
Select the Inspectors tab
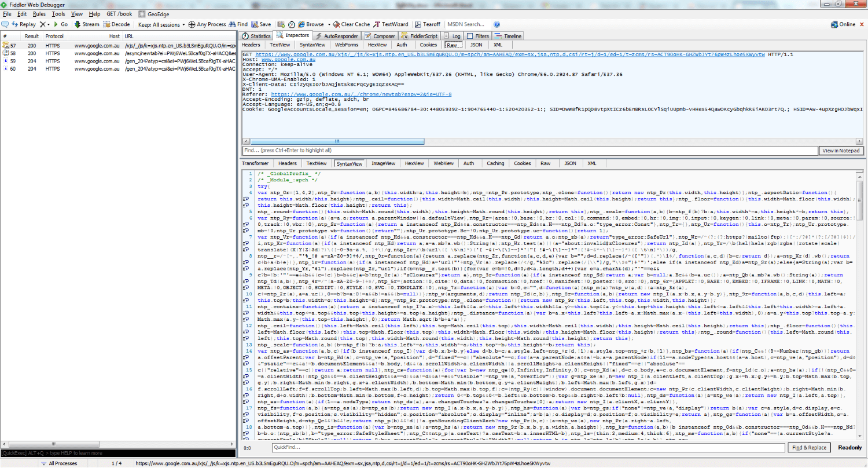point(293,35)
